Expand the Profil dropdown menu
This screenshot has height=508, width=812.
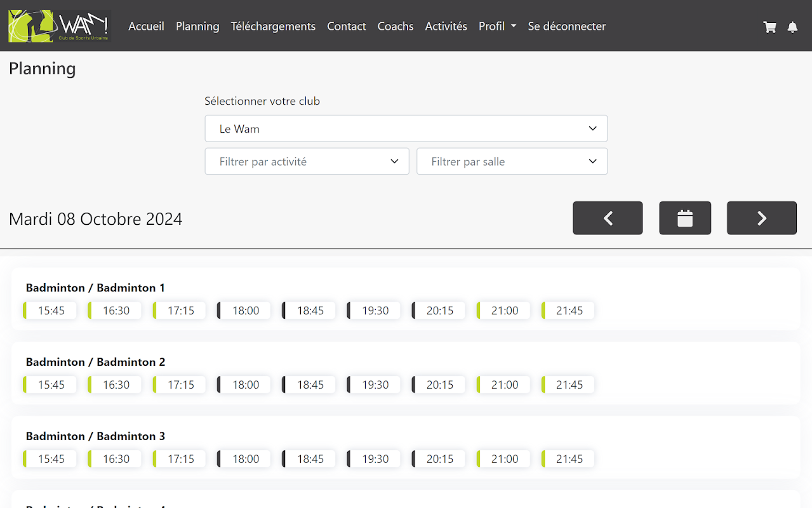click(498, 26)
